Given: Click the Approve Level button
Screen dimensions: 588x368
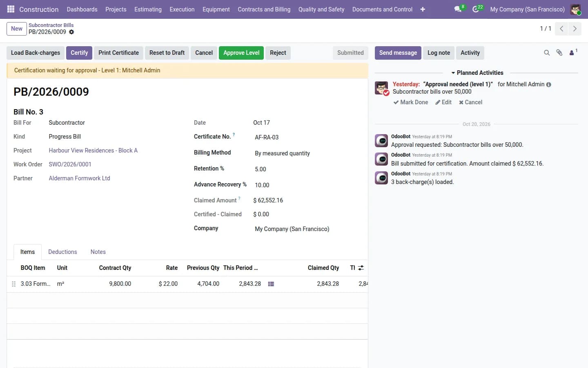Looking at the screenshot, I should tap(241, 53).
